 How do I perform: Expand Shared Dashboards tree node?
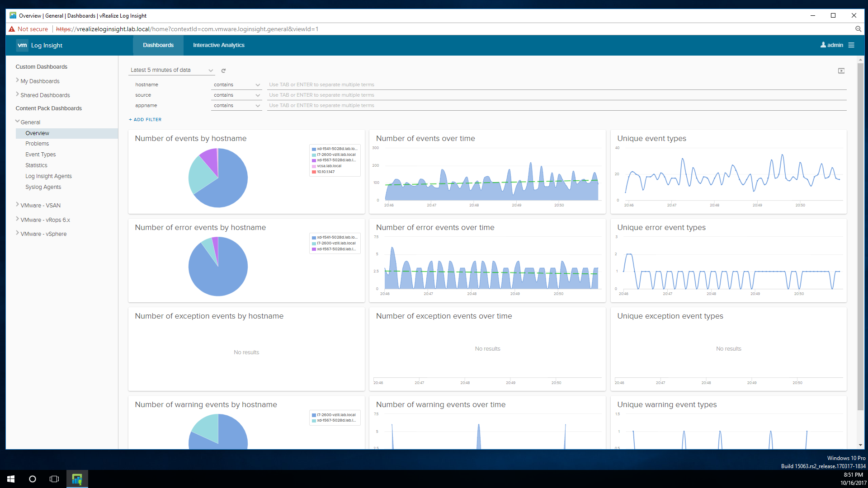click(17, 94)
